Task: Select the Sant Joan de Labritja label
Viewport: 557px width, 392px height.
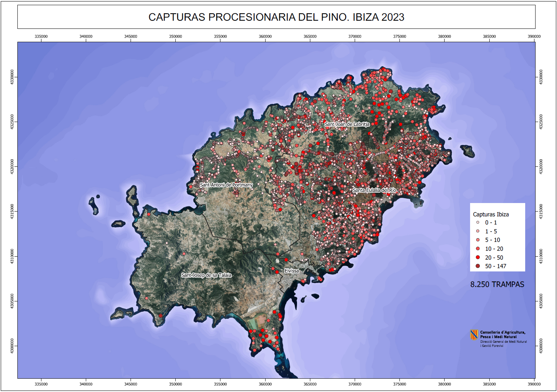Action: click(x=347, y=124)
